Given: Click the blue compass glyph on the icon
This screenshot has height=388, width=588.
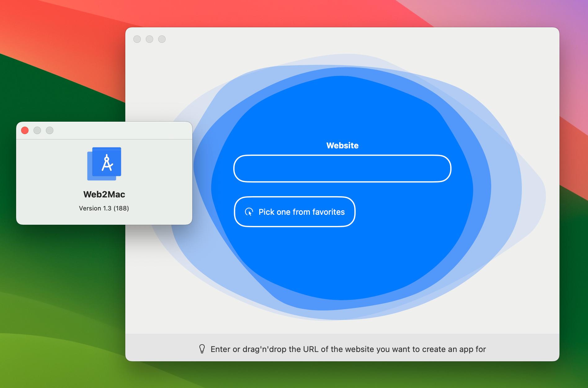Looking at the screenshot, I should click(x=108, y=163).
